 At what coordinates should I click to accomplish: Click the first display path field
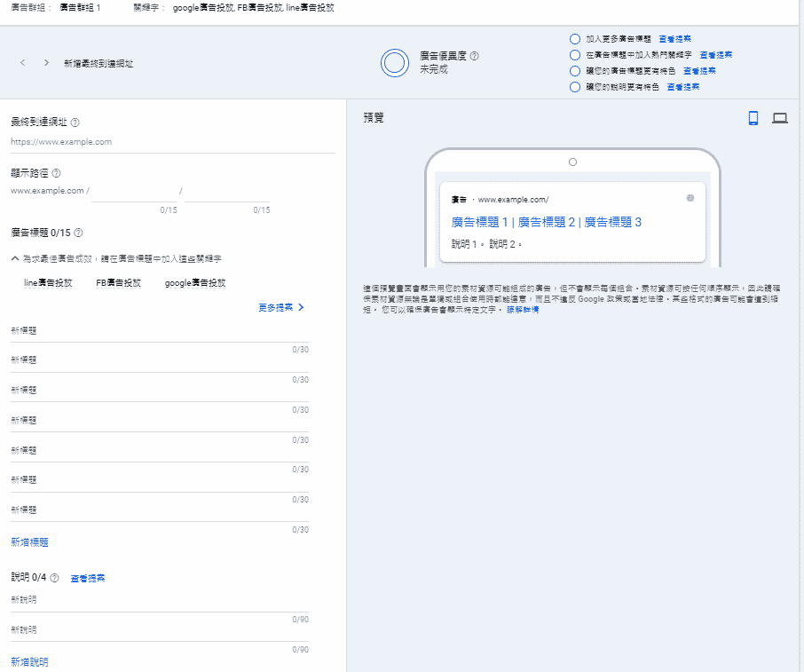(134, 192)
